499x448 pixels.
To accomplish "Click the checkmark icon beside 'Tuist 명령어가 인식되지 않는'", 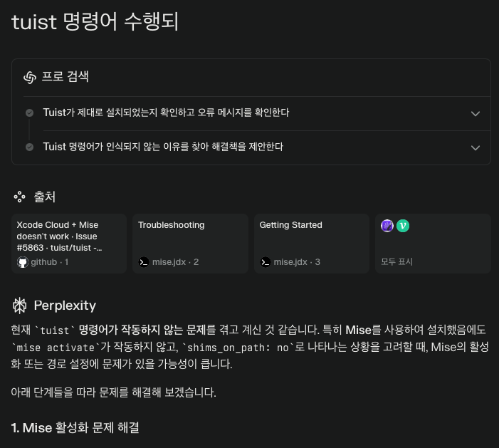I will coord(30,147).
